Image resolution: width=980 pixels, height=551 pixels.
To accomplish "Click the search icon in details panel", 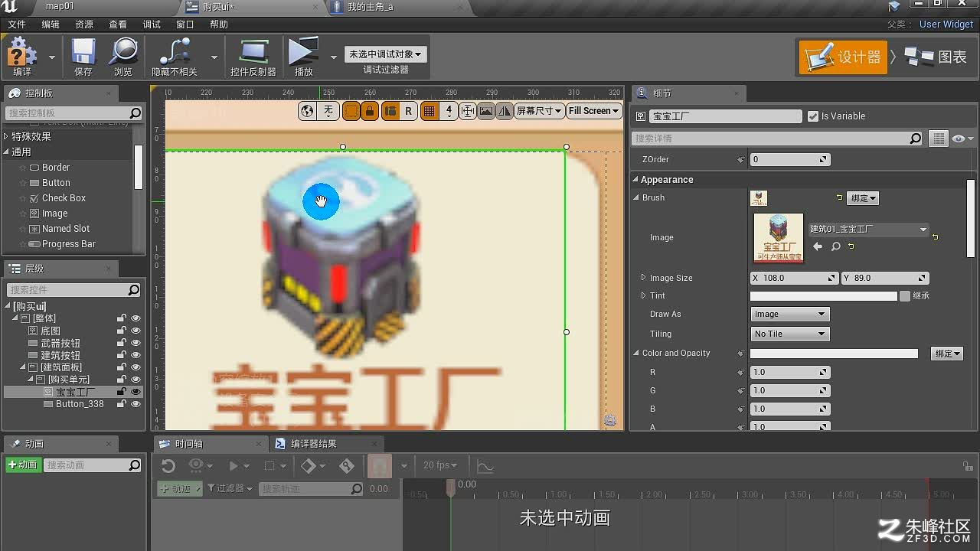I will [916, 139].
